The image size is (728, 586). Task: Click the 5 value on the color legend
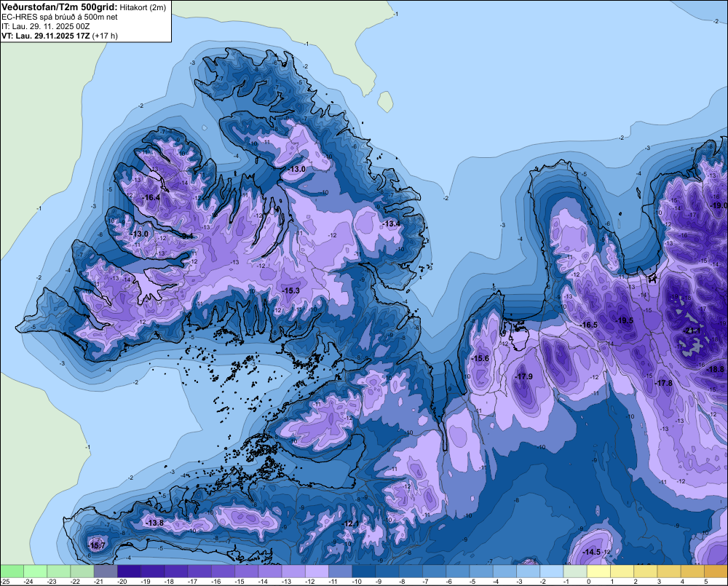pos(705,582)
